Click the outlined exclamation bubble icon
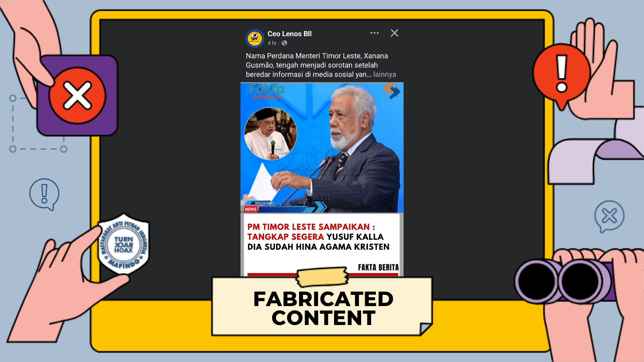This screenshot has width=644, height=362. coord(44,194)
